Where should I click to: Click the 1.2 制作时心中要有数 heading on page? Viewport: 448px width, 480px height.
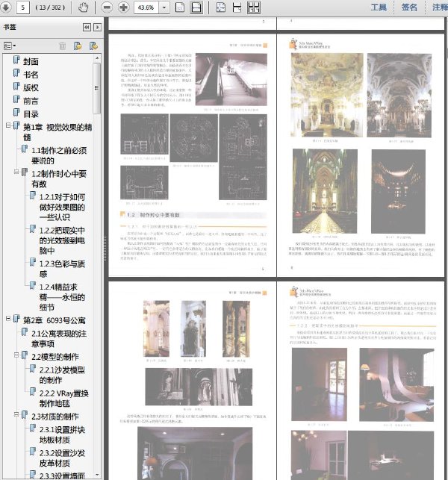pos(153,215)
